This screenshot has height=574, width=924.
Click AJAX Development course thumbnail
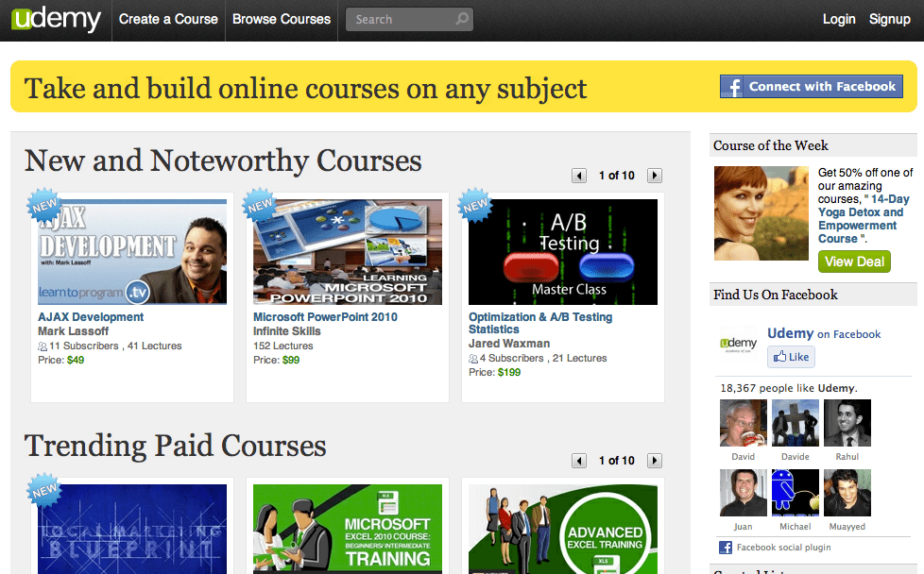pos(132,252)
